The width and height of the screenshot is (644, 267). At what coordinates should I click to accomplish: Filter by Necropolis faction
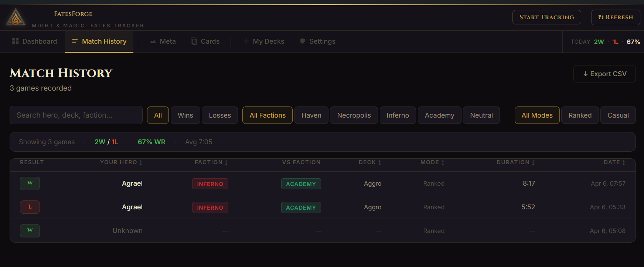354,115
